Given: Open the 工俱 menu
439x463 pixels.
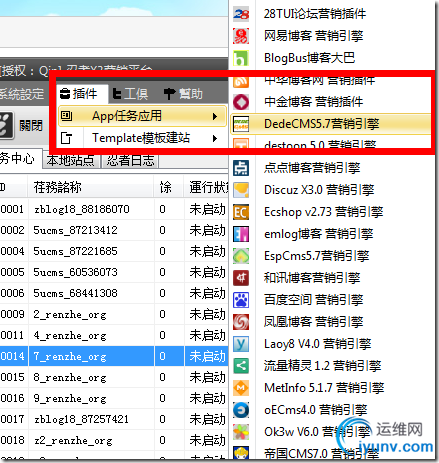Looking at the screenshot, I should (130, 94).
